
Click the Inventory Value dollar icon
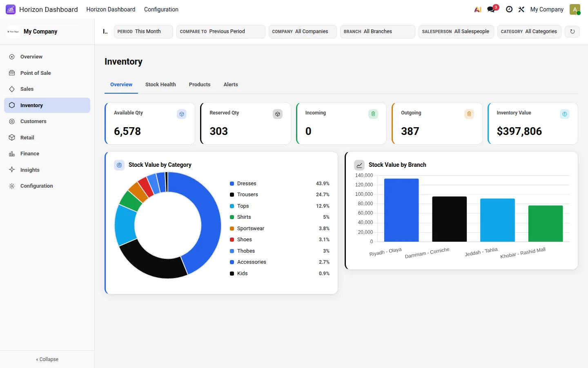pos(565,114)
